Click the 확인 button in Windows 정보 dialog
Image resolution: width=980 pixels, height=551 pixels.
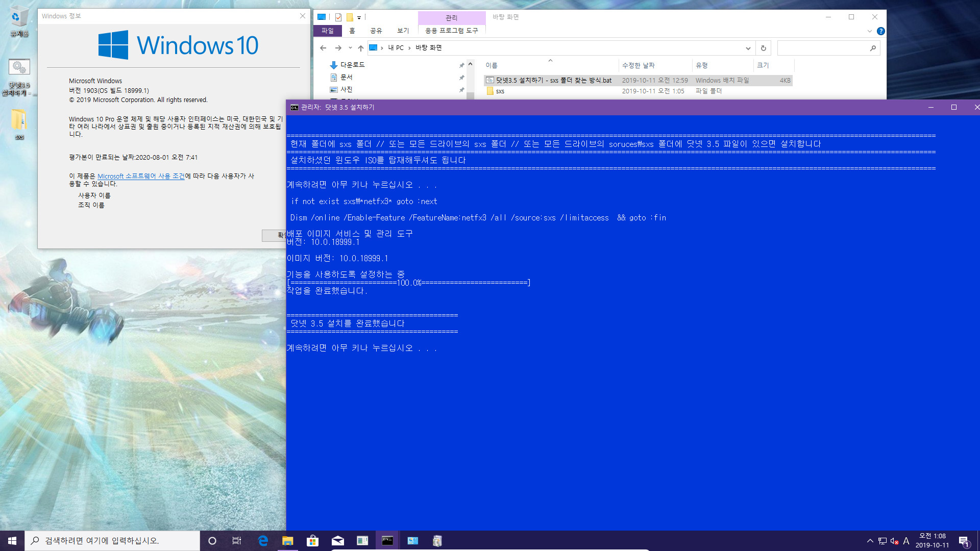pos(274,235)
